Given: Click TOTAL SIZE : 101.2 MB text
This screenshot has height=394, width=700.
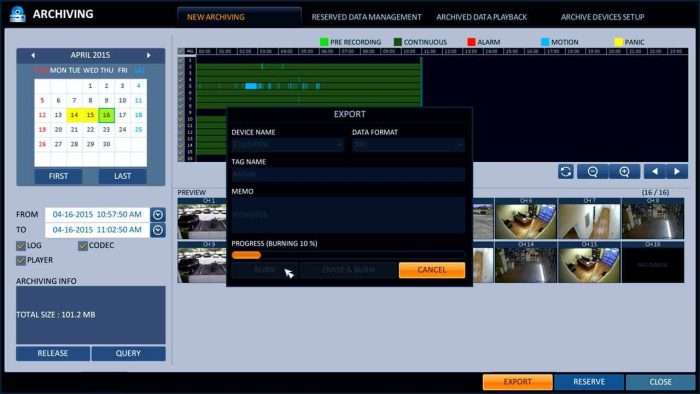Looking at the screenshot, I should (x=56, y=315).
